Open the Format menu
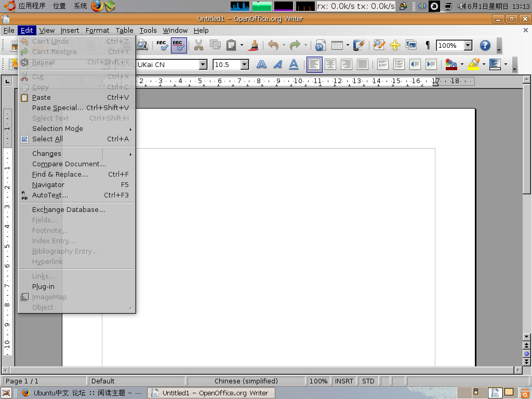The width and height of the screenshot is (532, 399). pyautogui.click(x=97, y=31)
